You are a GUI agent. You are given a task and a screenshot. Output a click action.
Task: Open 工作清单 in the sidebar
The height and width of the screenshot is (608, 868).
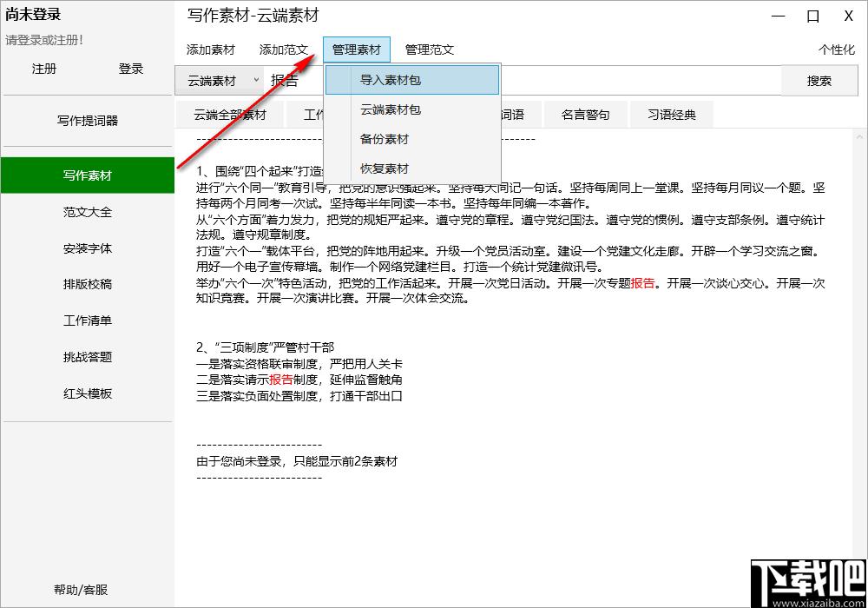click(88, 321)
